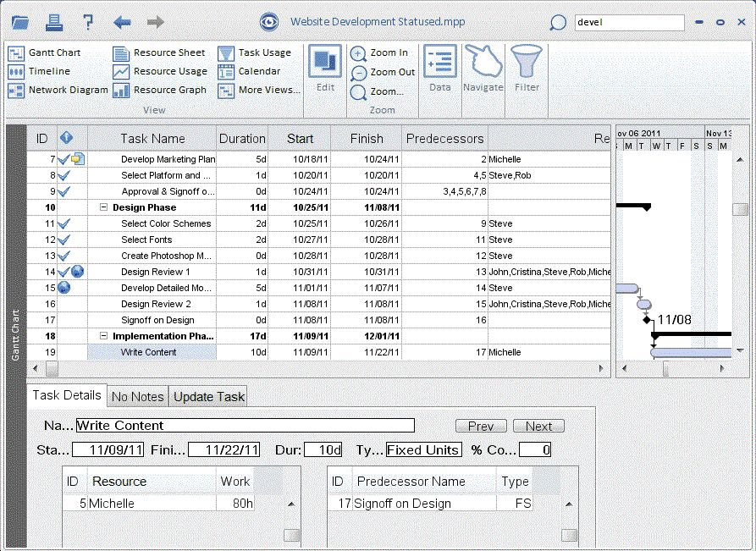Click the Prev button in Task Details
Viewport: 756px width, 551px height.
(x=481, y=426)
